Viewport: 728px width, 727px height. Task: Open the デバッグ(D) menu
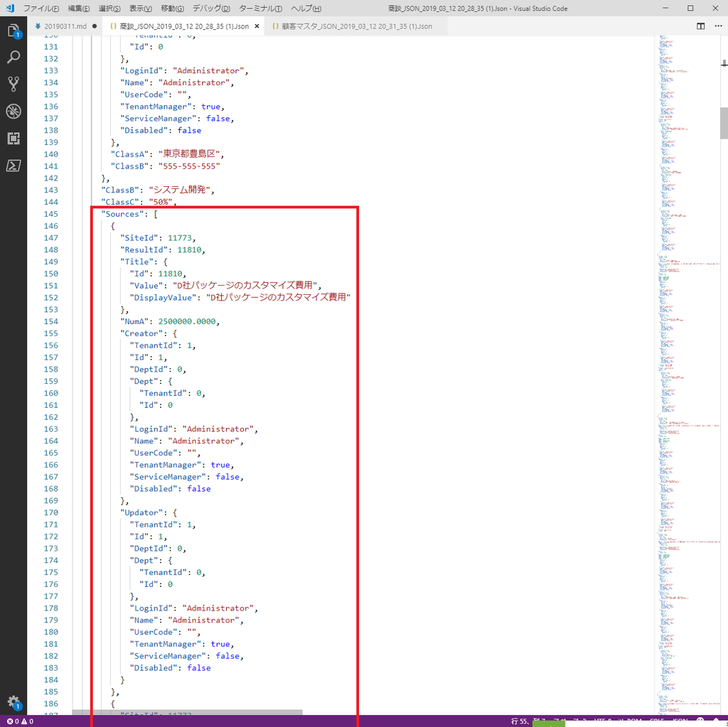coord(211,9)
